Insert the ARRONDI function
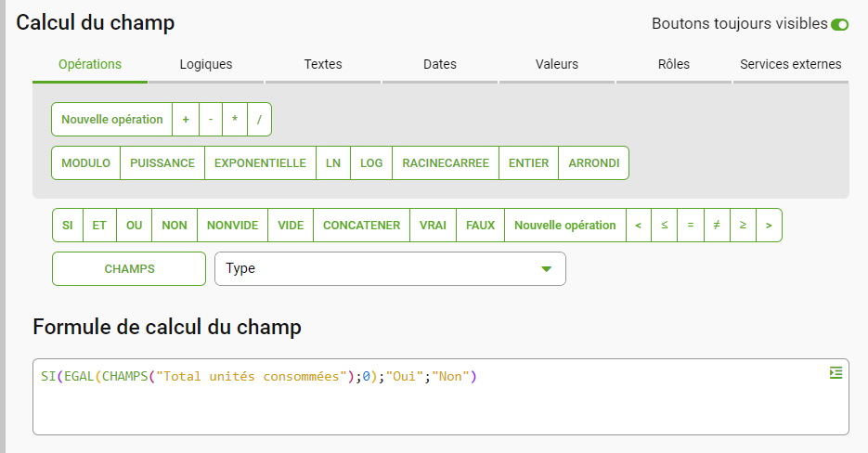 click(593, 162)
